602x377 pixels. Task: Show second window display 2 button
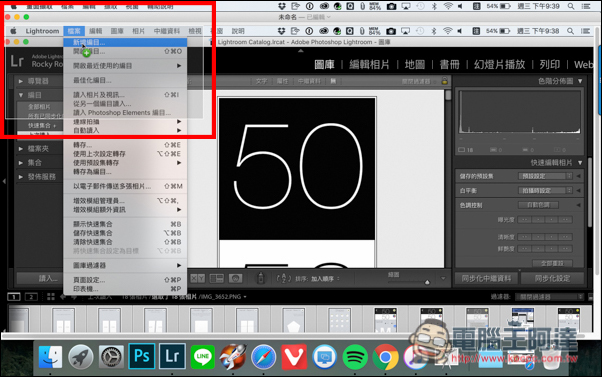click(31, 297)
